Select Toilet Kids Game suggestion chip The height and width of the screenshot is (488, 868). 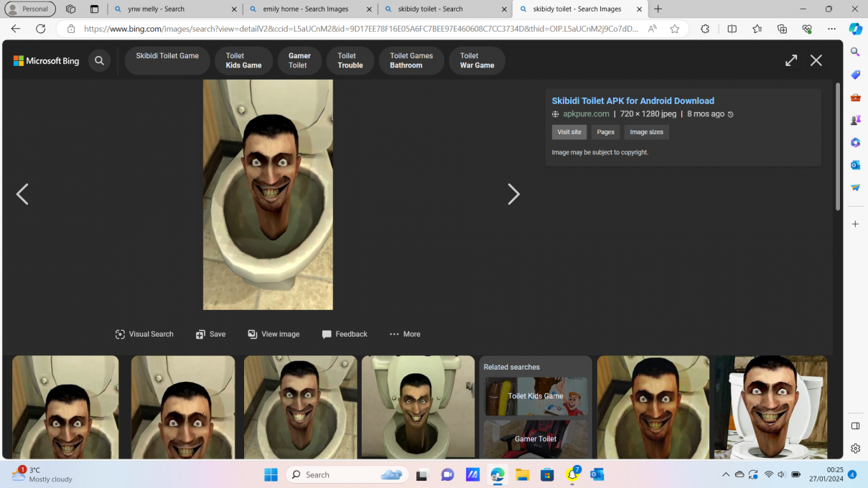[x=243, y=61]
